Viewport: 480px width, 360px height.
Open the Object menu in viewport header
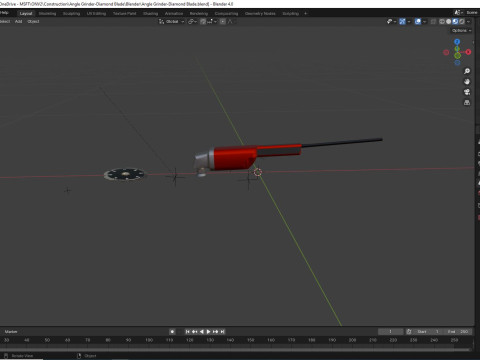point(33,21)
